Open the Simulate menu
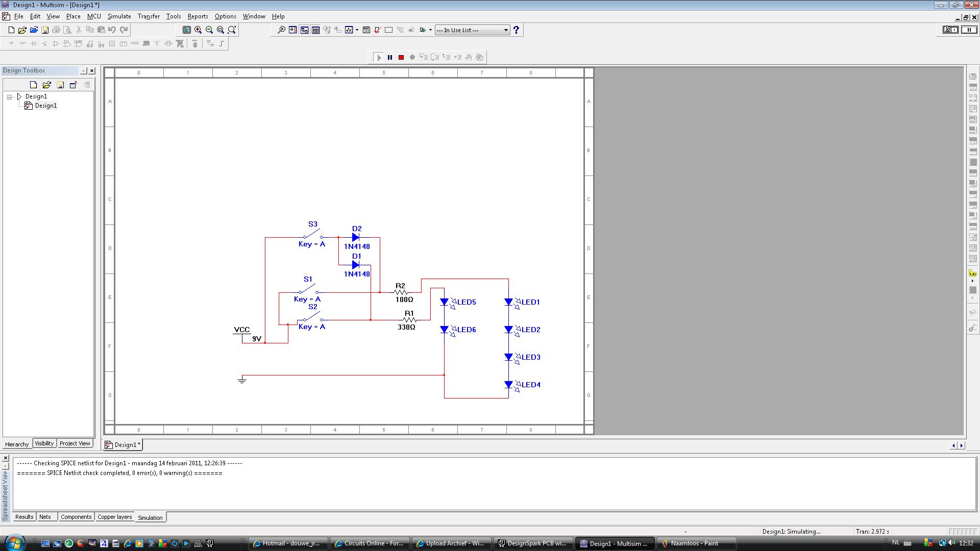This screenshot has height=551, width=980. point(119,16)
